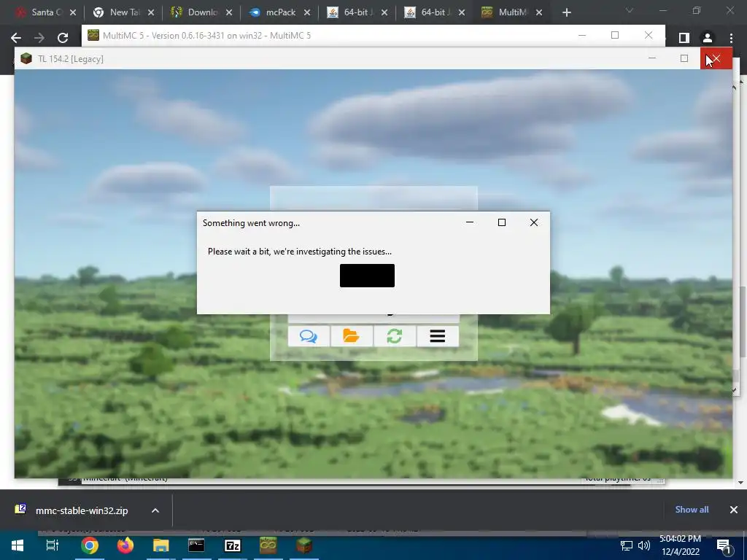Maximize the TL 154.2 Legacy window
The width and height of the screenshot is (747, 560).
(x=684, y=58)
